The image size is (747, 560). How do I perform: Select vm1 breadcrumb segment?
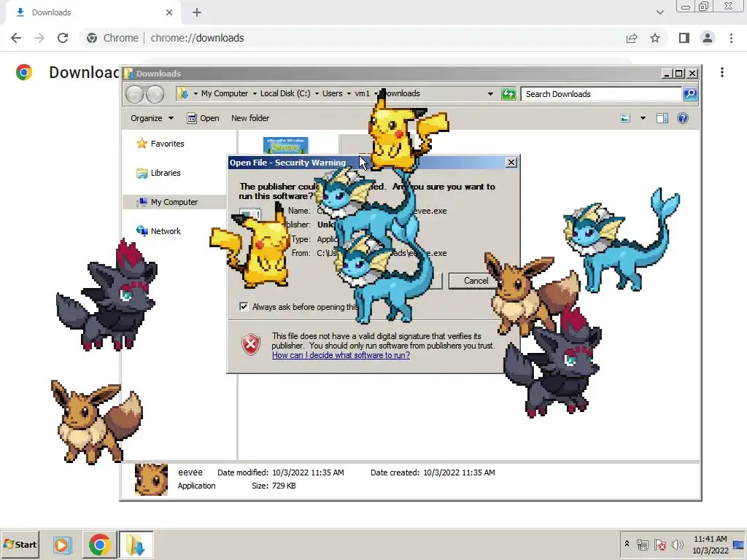click(x=362, y=93)
